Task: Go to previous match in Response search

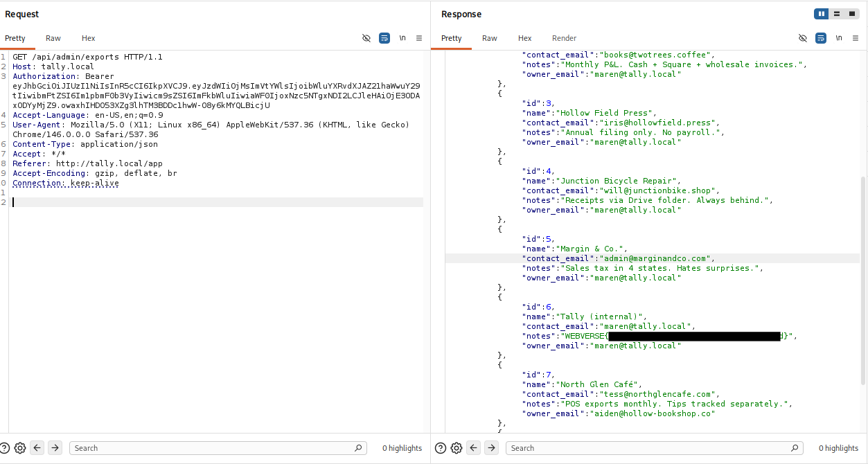Action: pyautogui.click(x=474, y=448)
